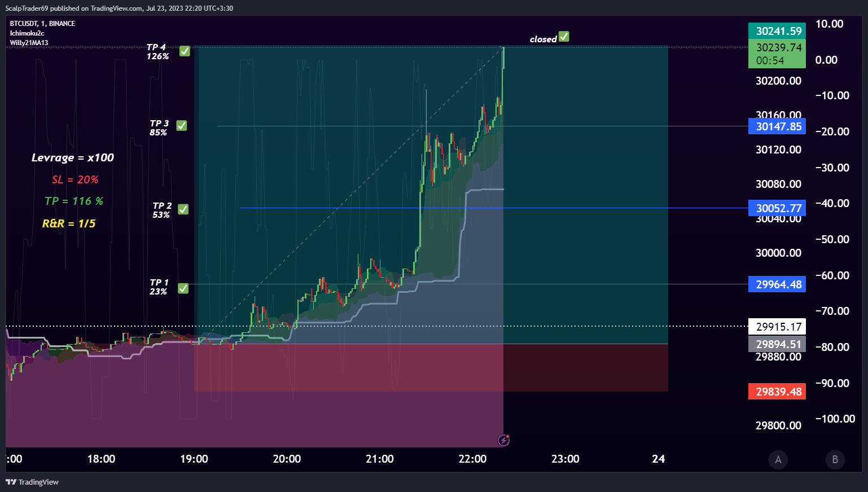Click the 00:54 countdown timer label
This screenshot has height=492, width=868.
[x=770, y=60]
